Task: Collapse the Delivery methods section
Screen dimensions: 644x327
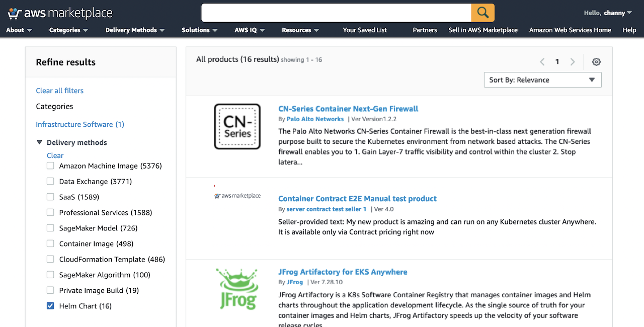Action: pos(40,142)
